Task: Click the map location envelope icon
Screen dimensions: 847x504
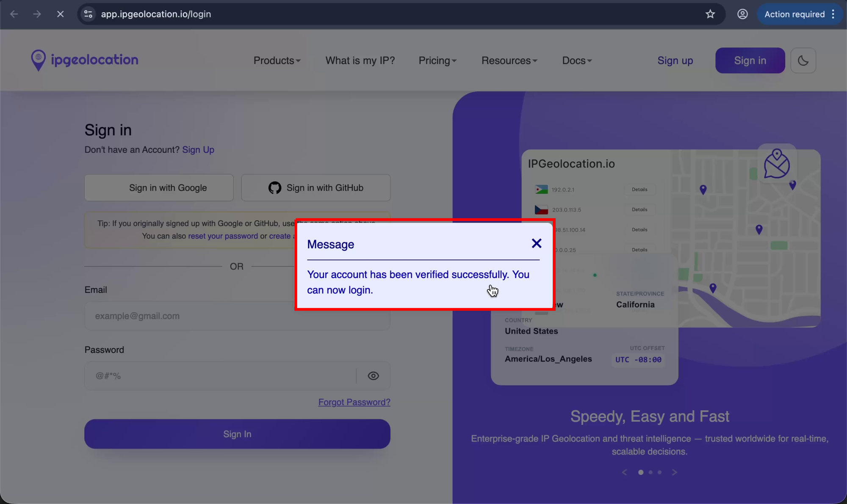Action: tap(777, 163)
